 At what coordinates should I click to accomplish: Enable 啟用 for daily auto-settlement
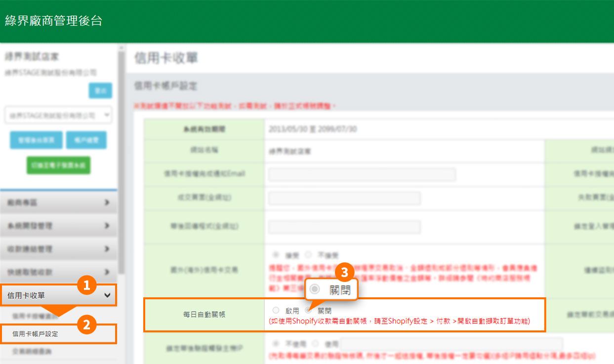276,310
